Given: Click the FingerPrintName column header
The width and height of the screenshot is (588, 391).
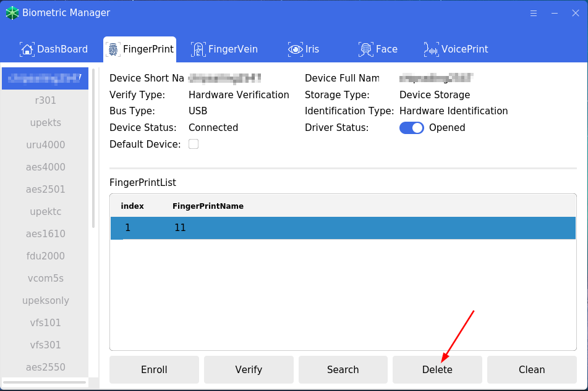Looking at the screenshot, I should (x=208, y=206).
